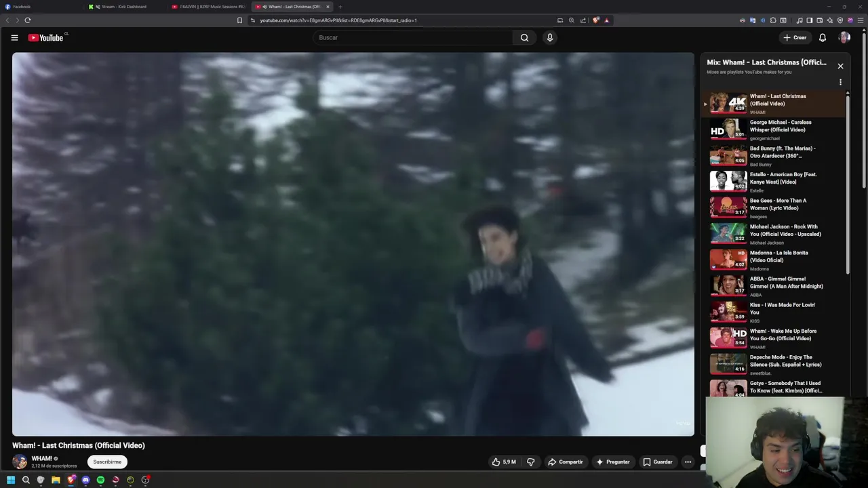Open the Brave wallet icon
This screenshot has width=868, height=488.
(819, 20)
